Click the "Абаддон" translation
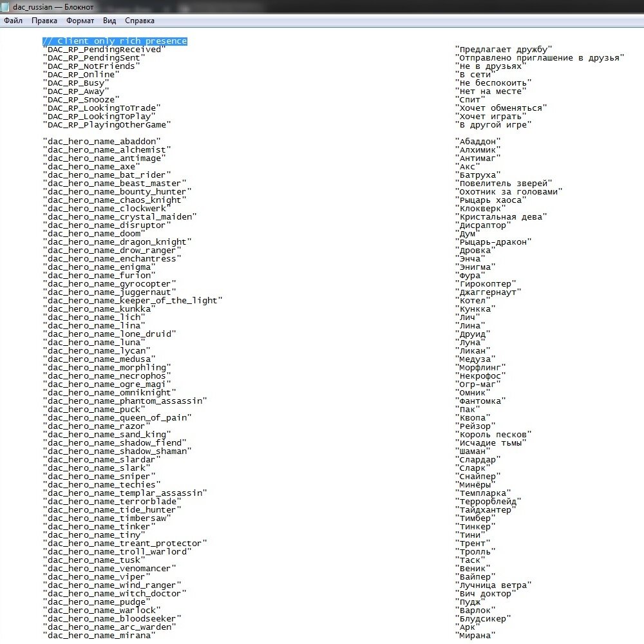Image resolution: width=644 pixels, height=644 pixels. click(478, 142)
